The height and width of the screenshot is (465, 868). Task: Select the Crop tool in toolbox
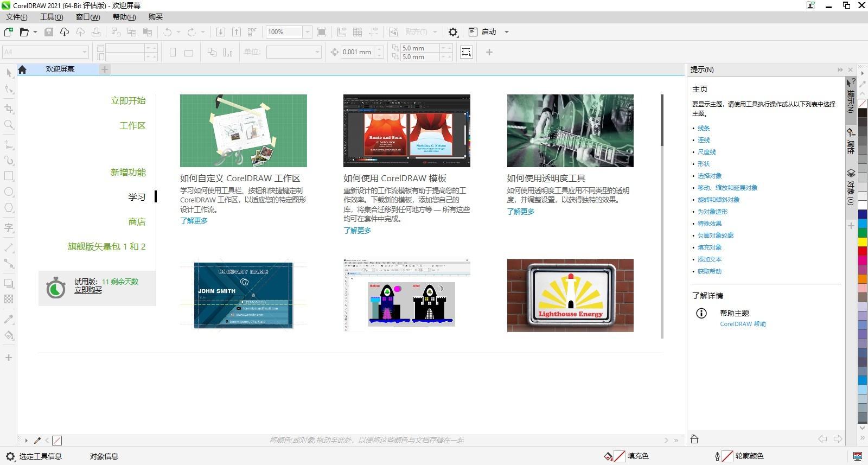(x=9, y=109)
